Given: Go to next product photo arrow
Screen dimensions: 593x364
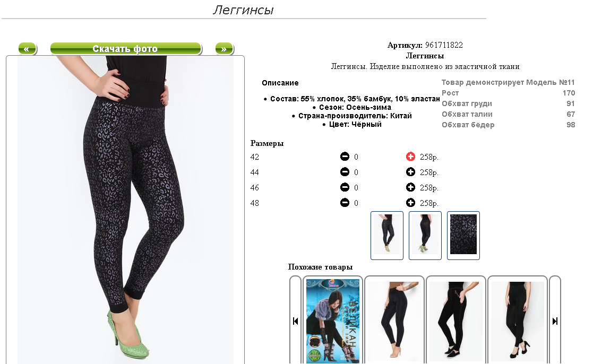Looking at the screenshot, I should coord(224,49).
